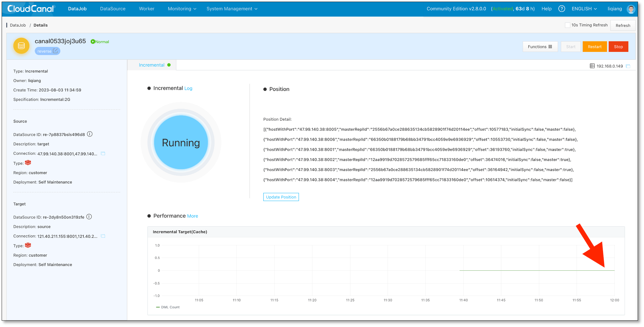The height and width of the screenshot is (327, 644).
Task: Copy the target Connection address via its copy icon
Action: [103, 236]
